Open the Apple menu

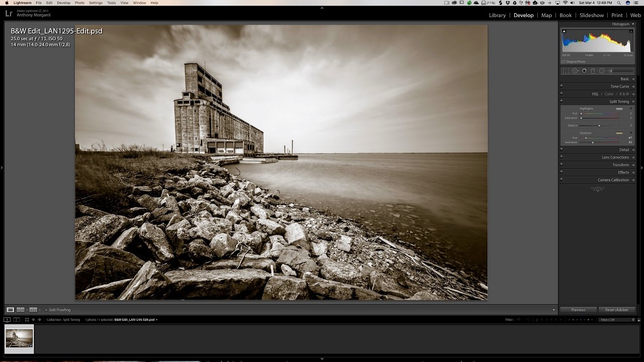click(7, 3)
